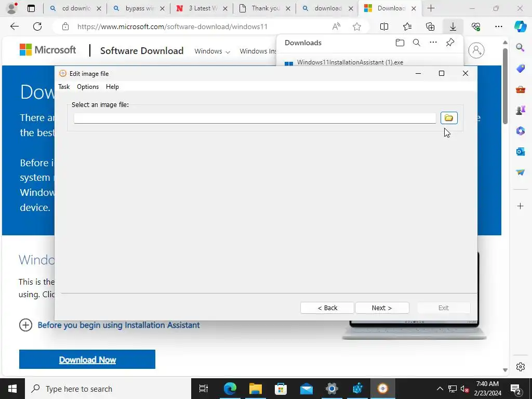Image resolution: width=532 pixels, height=399 pixels.
Task: Add this page to favorites star
Action: (356, 26)
